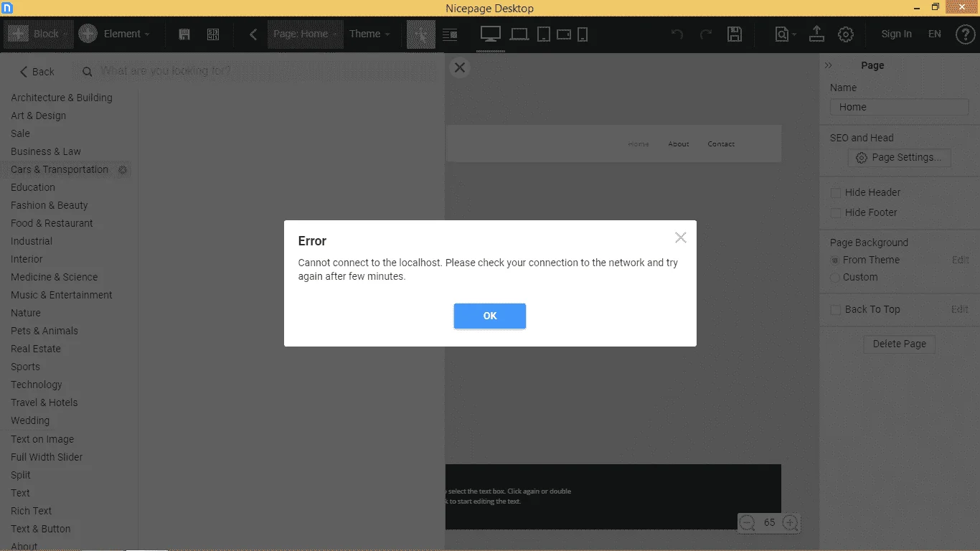Select the Medicine & Science category
Image resolution: width=980 pixels, height=551 pixels.
[x=54, y=277]
